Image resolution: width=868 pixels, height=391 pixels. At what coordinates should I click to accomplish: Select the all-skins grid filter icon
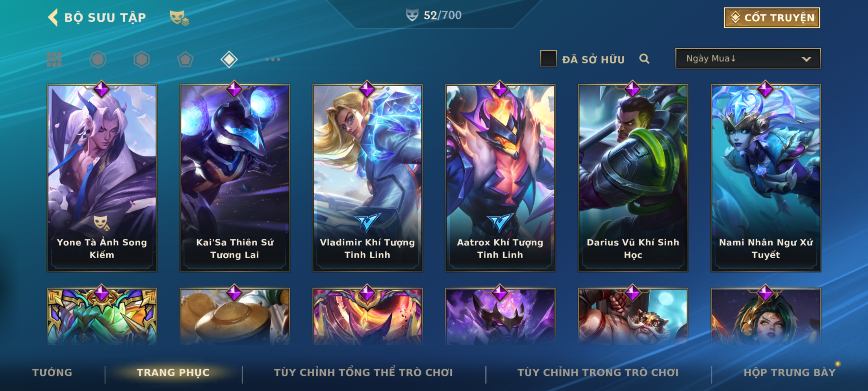pyautogui.click(x=54, y=59)
